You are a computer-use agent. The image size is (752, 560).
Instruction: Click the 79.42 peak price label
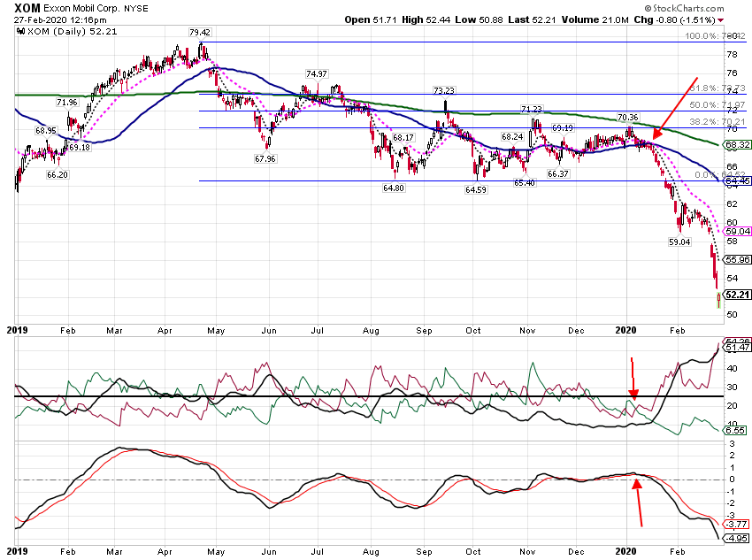(200, 33)
